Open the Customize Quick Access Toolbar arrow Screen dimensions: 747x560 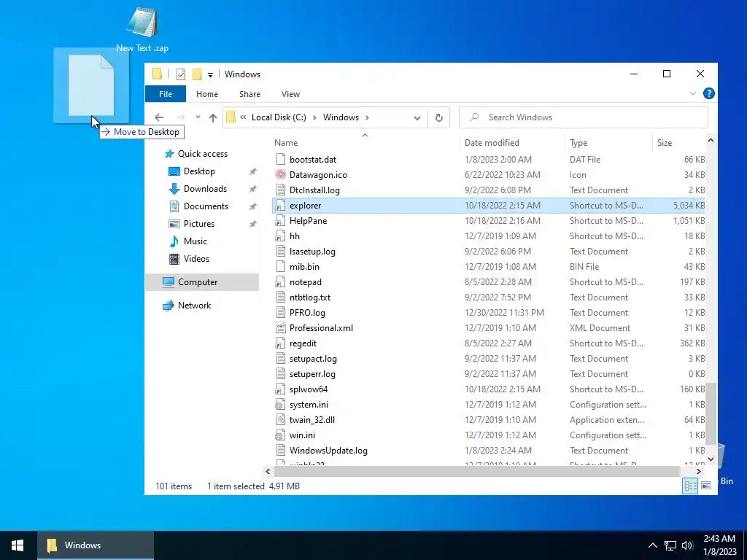coord(210,75)
